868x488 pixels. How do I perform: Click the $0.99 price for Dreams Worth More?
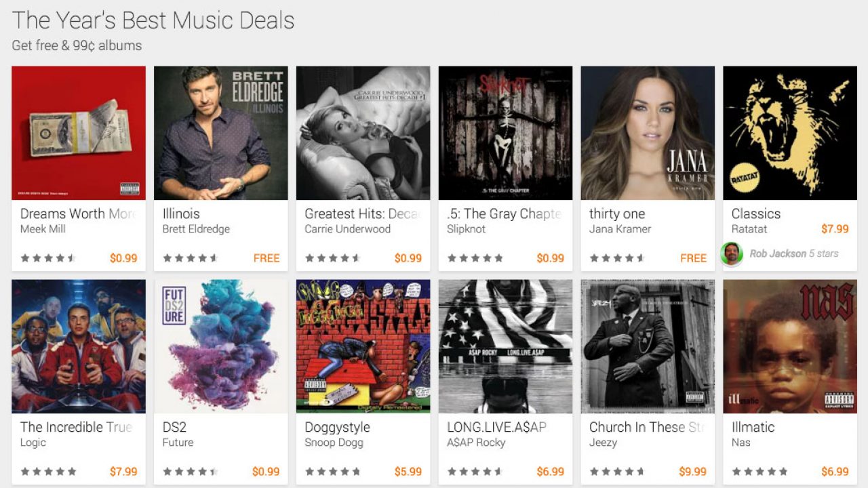(x=123, y=258)
